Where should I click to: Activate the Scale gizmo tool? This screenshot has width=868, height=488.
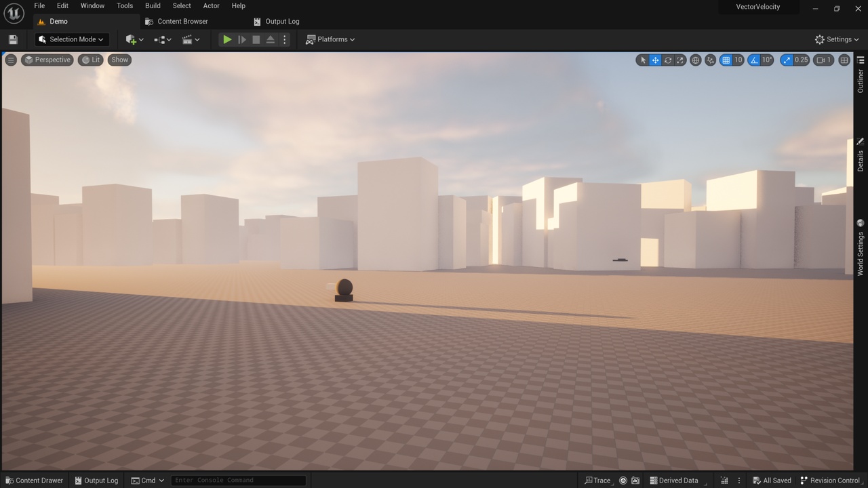coord(680,60)
